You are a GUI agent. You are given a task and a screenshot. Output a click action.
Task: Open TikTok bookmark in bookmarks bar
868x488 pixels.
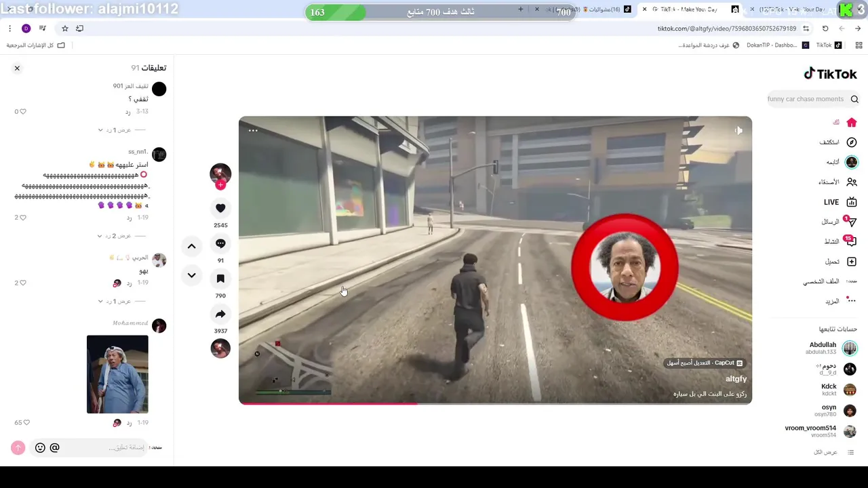(829, 45)
